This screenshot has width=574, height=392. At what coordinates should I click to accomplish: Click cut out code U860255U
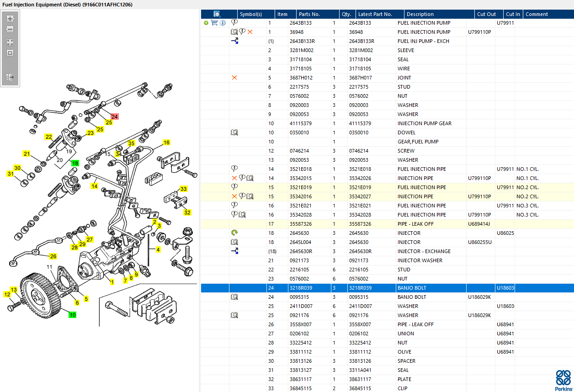(480, 242)
